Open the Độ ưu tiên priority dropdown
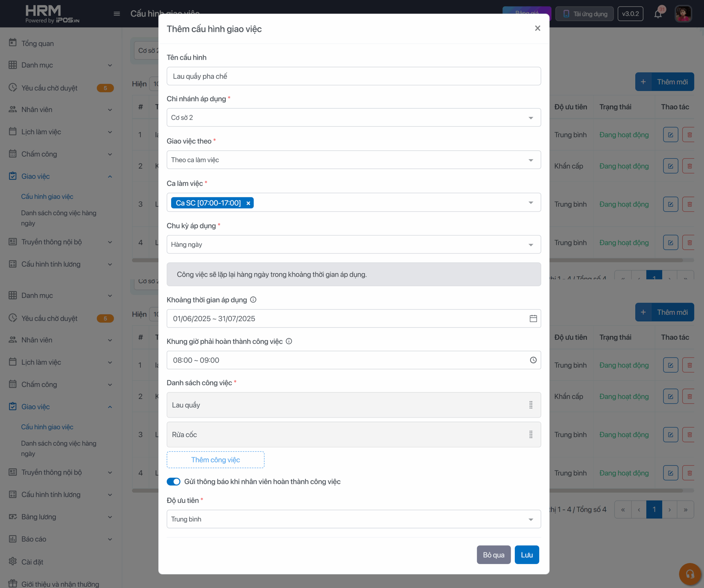Viewport: 704px width, 588px height. tap(353, 519)
